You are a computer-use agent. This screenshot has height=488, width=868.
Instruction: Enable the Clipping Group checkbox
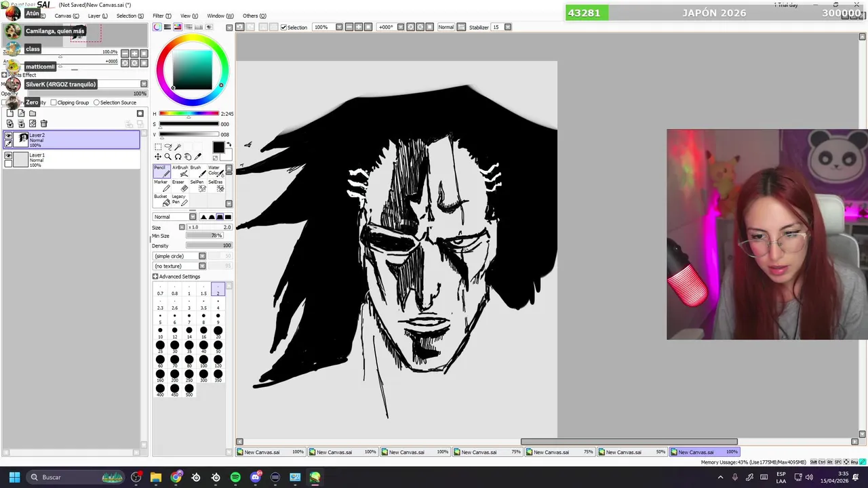[54, 102]
